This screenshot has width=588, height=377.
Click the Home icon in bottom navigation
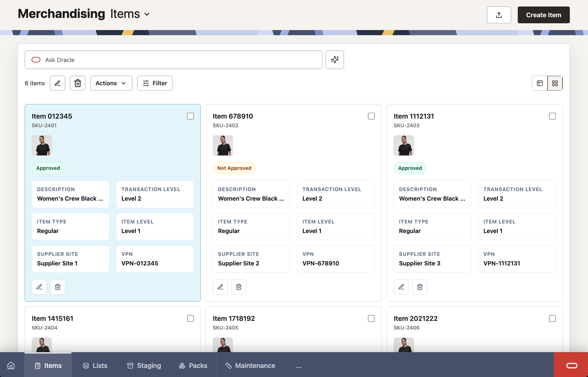point(11,365)
